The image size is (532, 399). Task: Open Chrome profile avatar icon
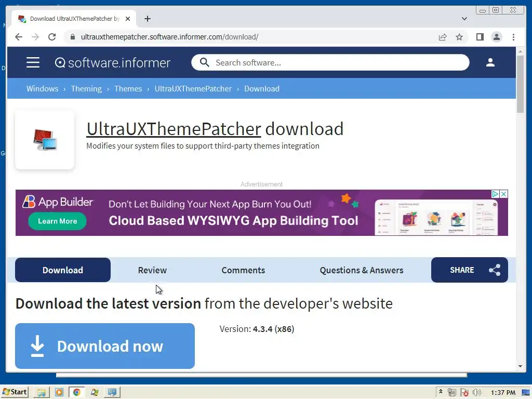pos(496,37)
